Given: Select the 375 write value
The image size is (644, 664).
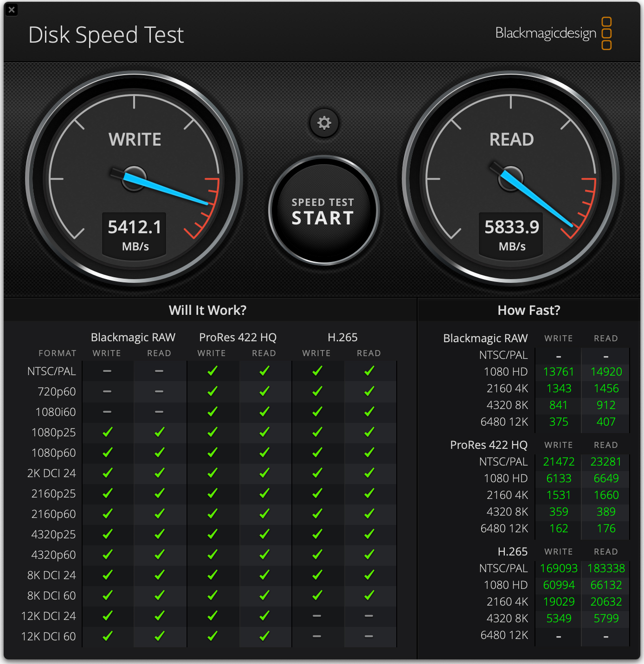Looking at the screenshot, I should click(x=559, y=422).
